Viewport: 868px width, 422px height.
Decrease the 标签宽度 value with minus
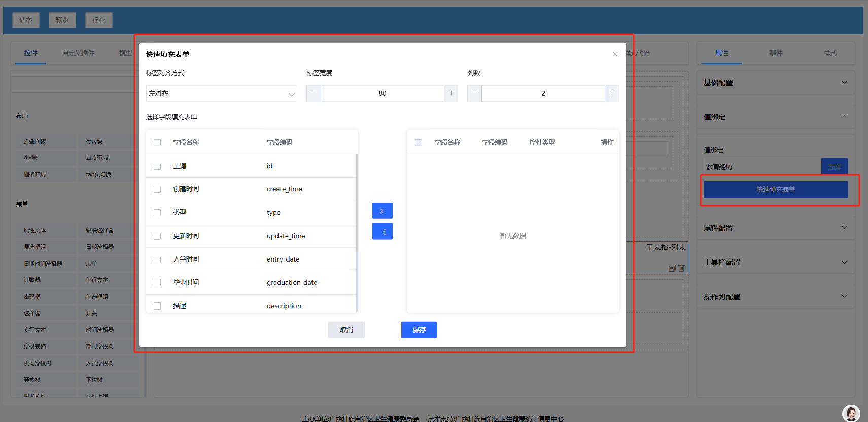click(314, 93)
